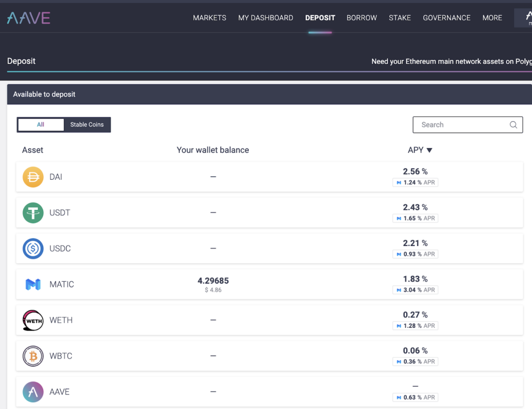This screenshot has height=409, width=532.
Task: Click the search magnifier icon
Action: pos(513,125)
